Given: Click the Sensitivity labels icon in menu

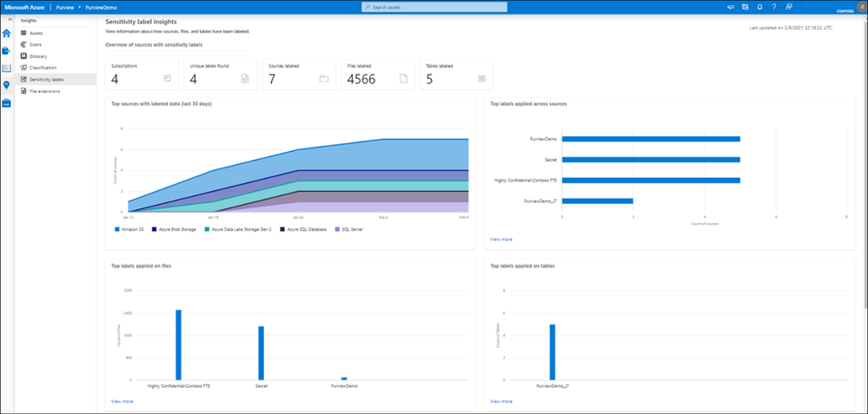Looking at the screenshot, I should click(x=23, y=79).
